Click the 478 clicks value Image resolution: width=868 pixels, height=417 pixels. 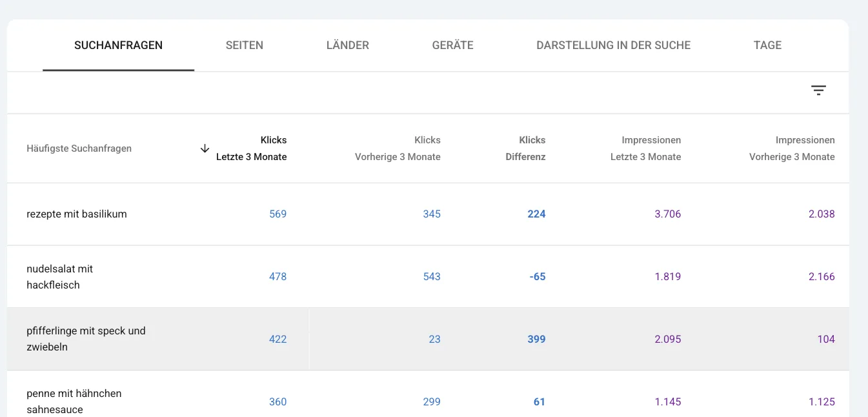[x=278, y=277]
